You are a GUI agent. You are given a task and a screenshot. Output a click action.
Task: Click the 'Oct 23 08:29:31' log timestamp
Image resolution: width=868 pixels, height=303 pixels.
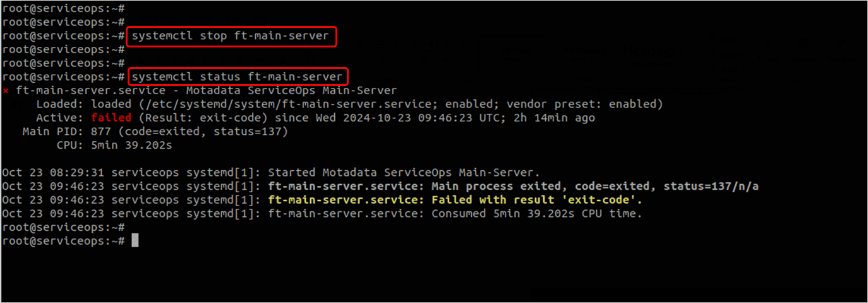coord(53,172)
